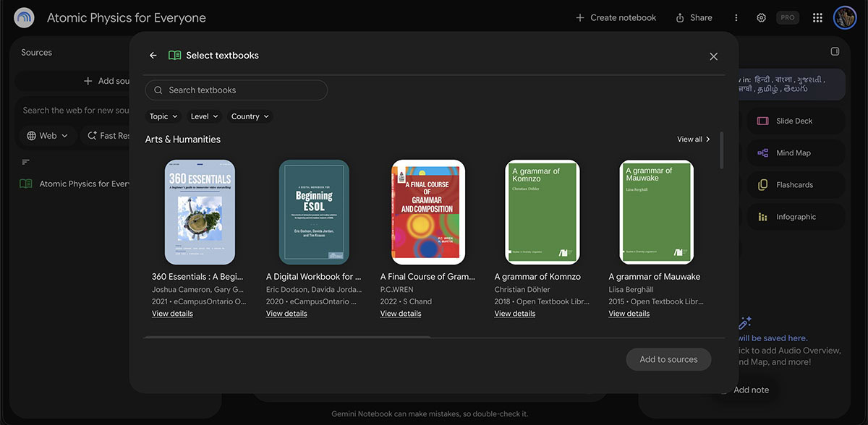
Task: Click the Search the web for new sources field
Action: coord(76,111)
